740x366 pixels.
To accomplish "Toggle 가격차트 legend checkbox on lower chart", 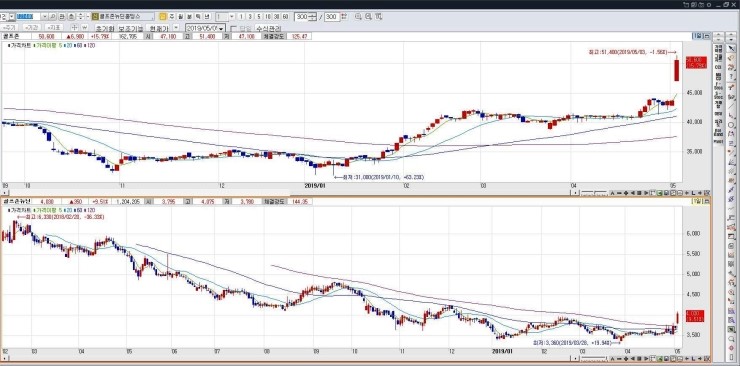I will (x=9, y=210).
